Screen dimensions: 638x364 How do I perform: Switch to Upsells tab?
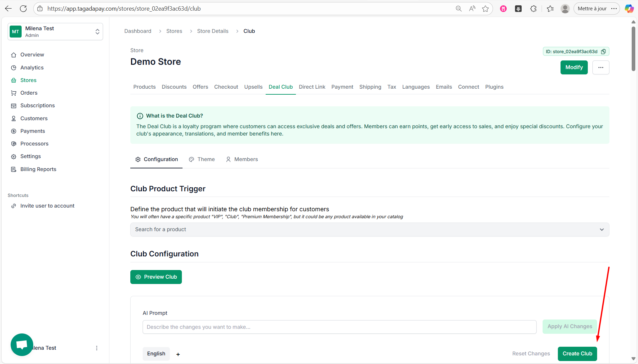(x=253, y=87)
